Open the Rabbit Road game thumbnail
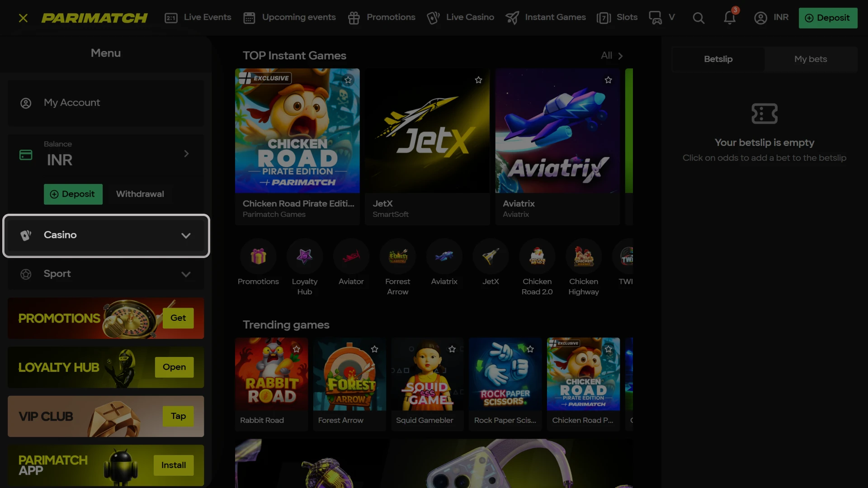Image resolution: width=868 pixels, height=488 pixels. coord(271,374)
